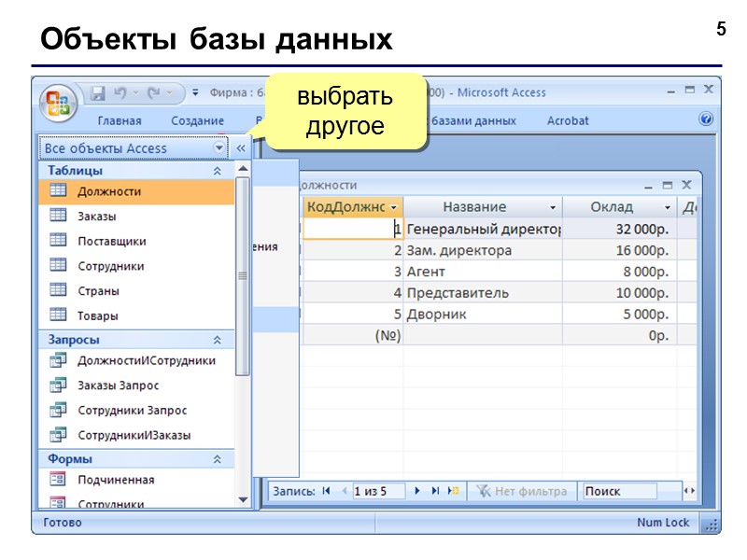747x560 pixels.
Task: Open the Подчиненная form
Action: pos(136,480)
